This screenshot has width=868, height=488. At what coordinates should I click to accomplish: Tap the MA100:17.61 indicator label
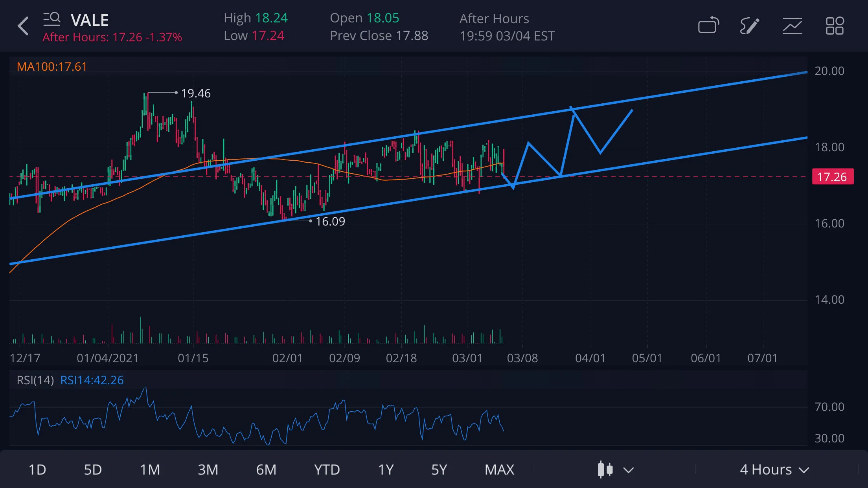tap(52, 66)
